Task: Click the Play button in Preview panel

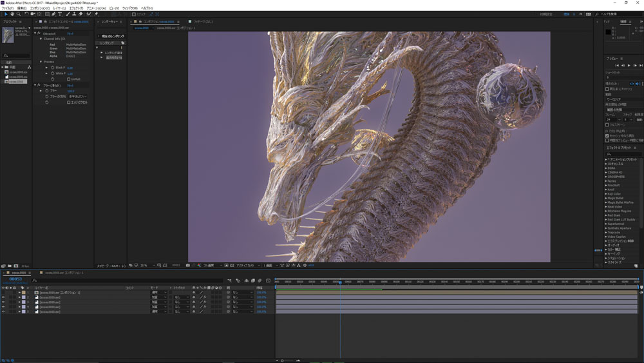Action: [x=629, y=65]
